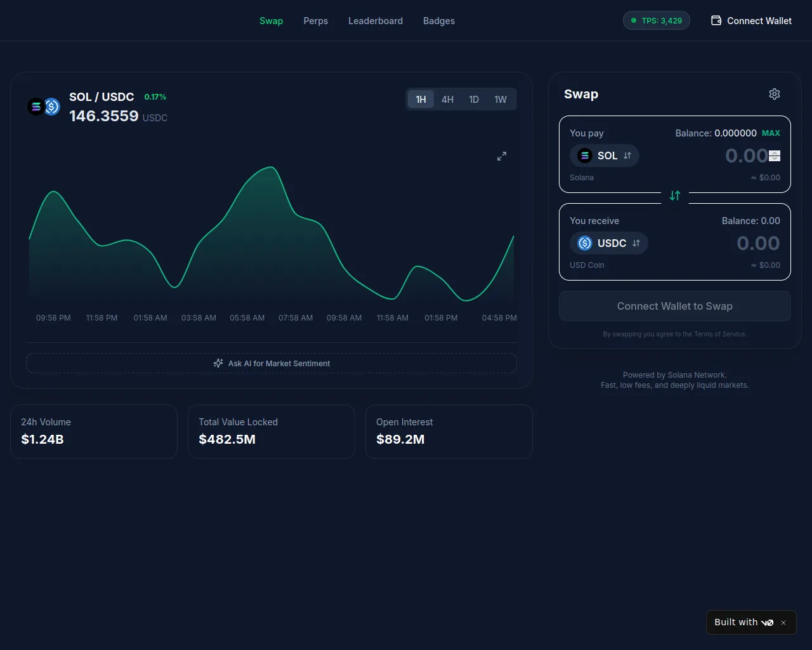Screen dimensions: 812x650
Task: Open the Leaderboard tab
Action: pyautogui.click(x=375, y=21)
